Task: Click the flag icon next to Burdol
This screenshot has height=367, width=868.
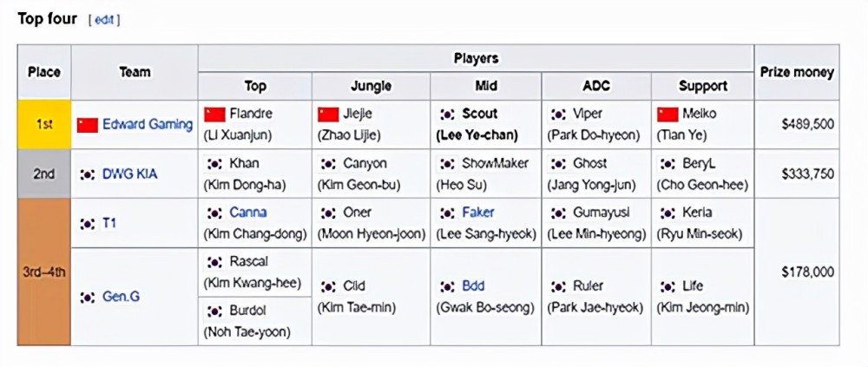Action: [x=214, y=311]
